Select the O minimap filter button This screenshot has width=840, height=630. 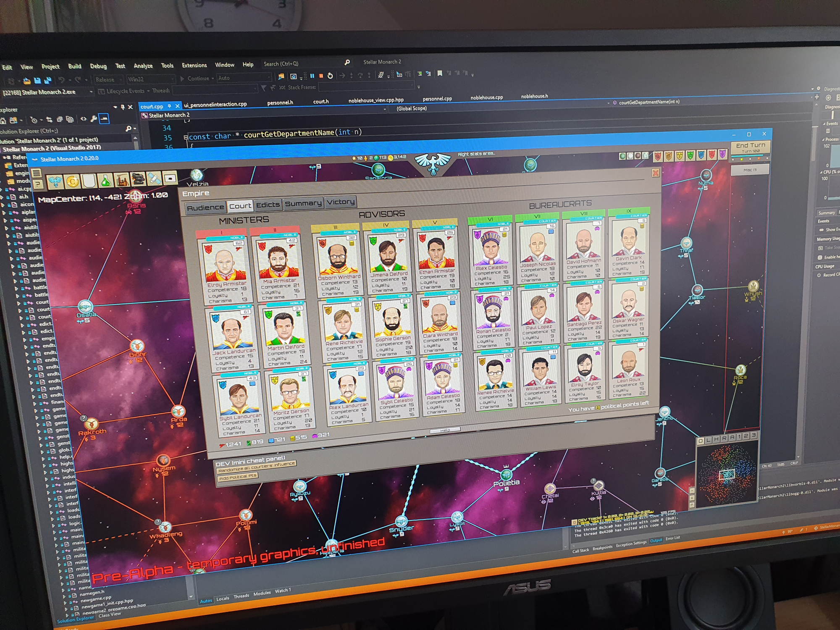click(700, 441)
